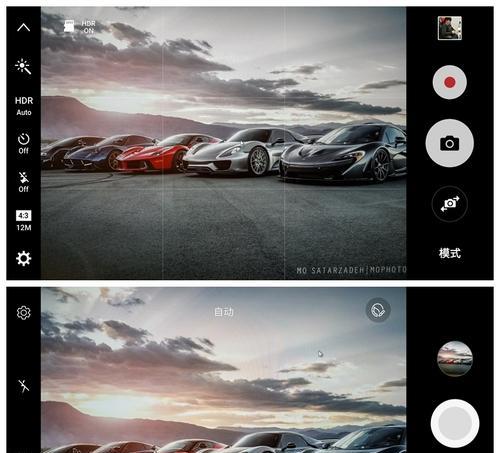Toggle the flash icon in bottom camera
500x453 pixels.
pyautogui.click(x=24, y=386)
